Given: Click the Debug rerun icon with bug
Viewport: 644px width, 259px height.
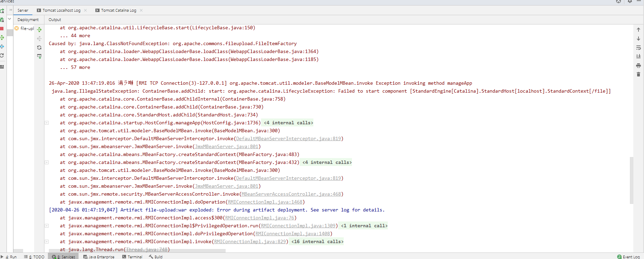Looking at the screenshot, I should [2, 20].
